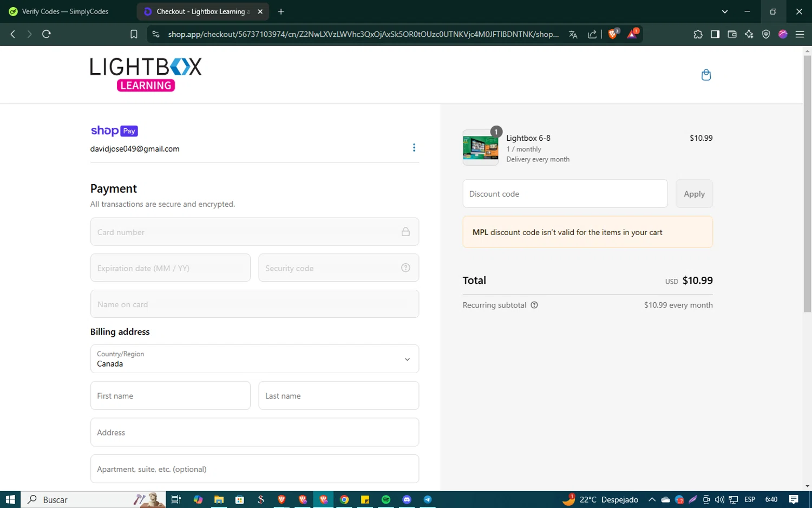Screen dimensions: 812x508
Task: Open a new browser tab
Action: click(x=281, y=11)
